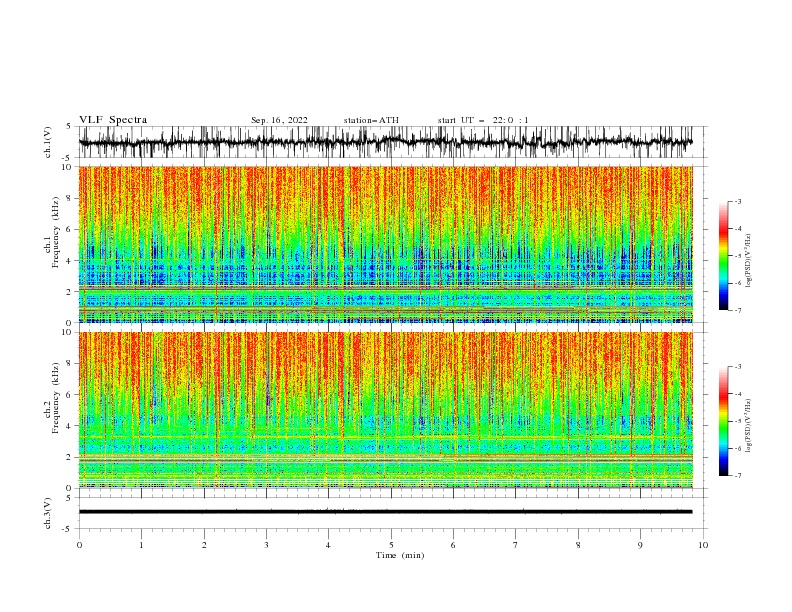Click the "station=ATH" label
The image size is (792, 612).
(371, 120)
